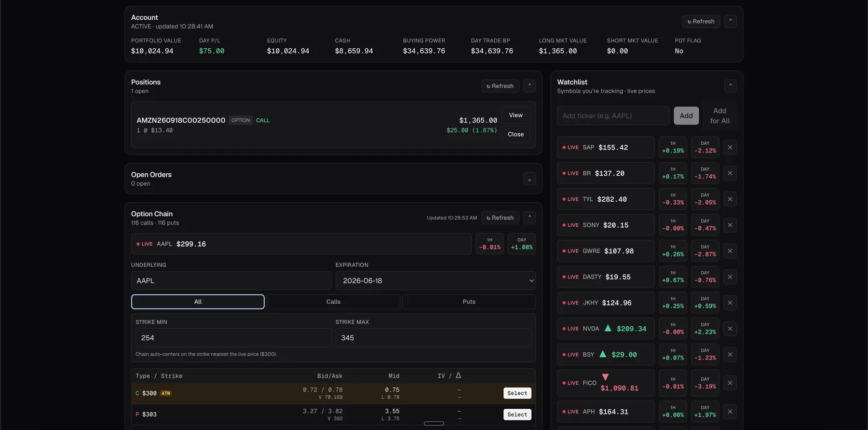Remove FICO from the watchlist
The height and width of the screenshot is (430, 868).
[x=730, y=383]
